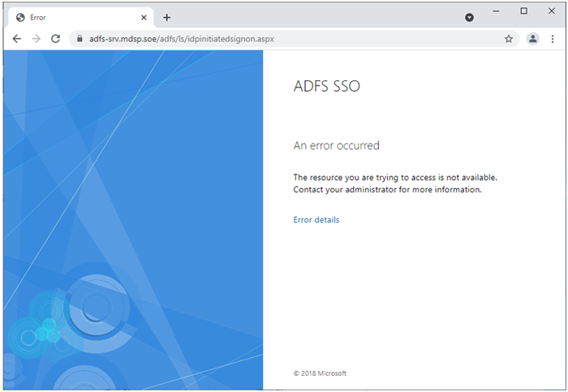The width and height of the screenshot is (568, 392).
Task: Open a new browser tab
Action: [166, 17]
